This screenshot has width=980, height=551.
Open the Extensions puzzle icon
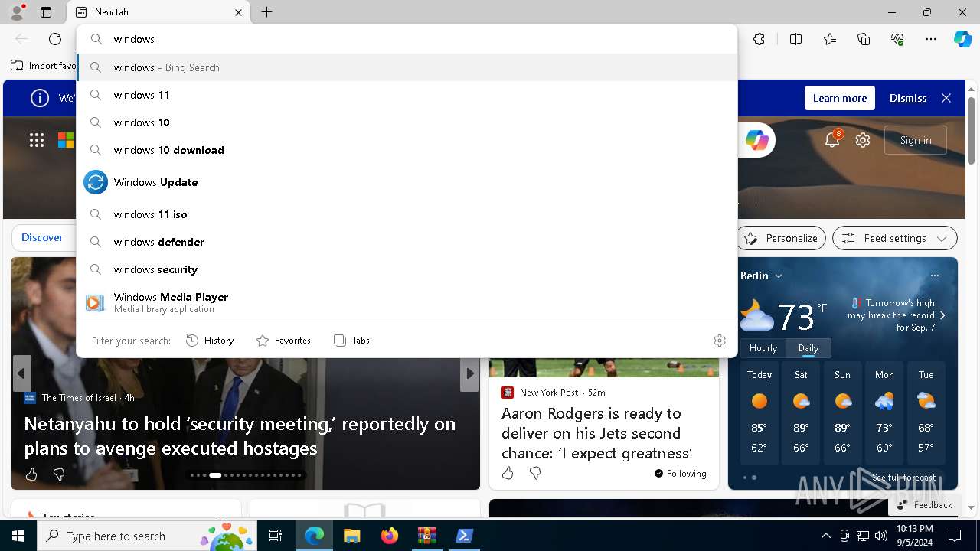coord(759,39)
